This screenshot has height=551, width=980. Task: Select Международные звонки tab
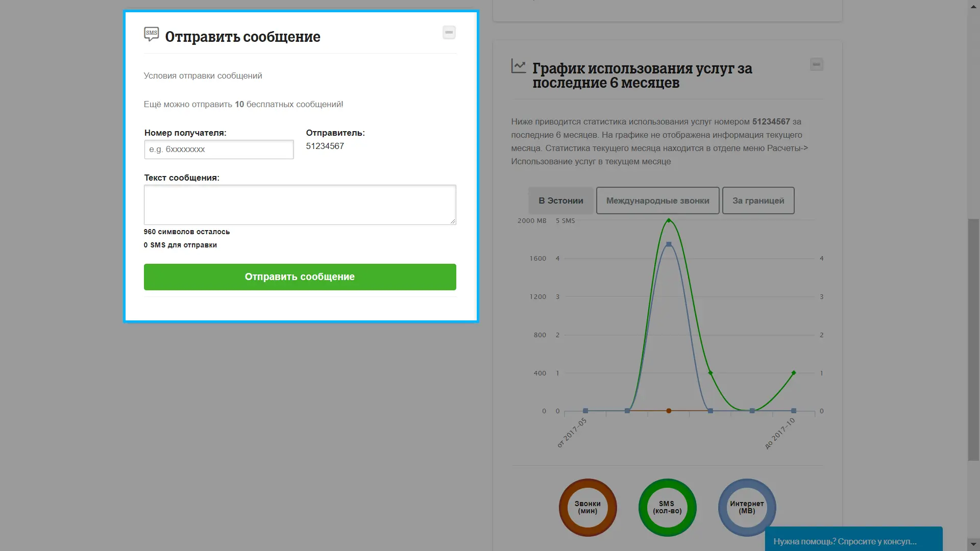[x=657, y=201]
